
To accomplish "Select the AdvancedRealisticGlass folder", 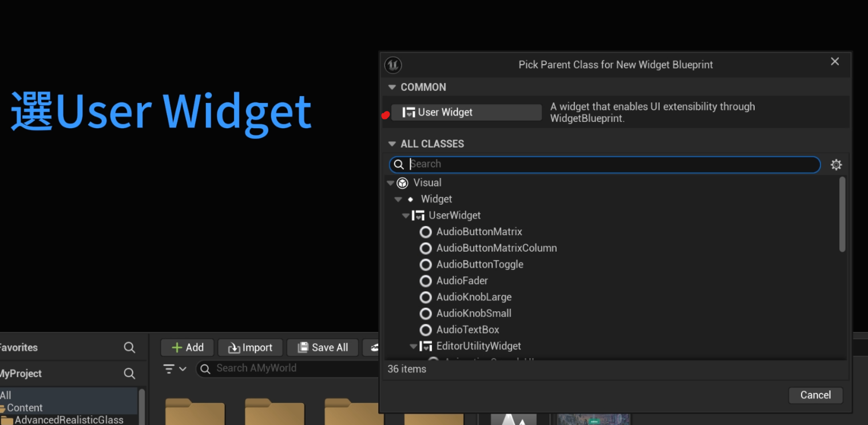I will pos(69,420).
